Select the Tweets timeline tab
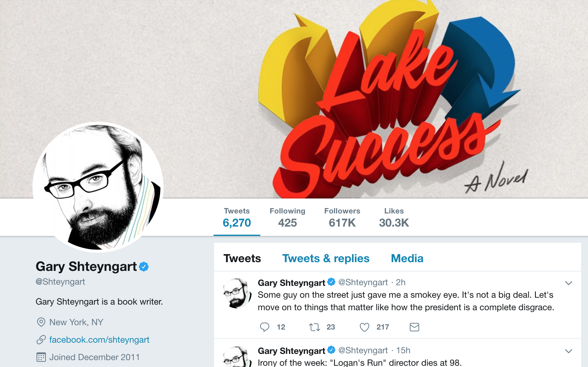The image size is (588, 367). point(242,258)
